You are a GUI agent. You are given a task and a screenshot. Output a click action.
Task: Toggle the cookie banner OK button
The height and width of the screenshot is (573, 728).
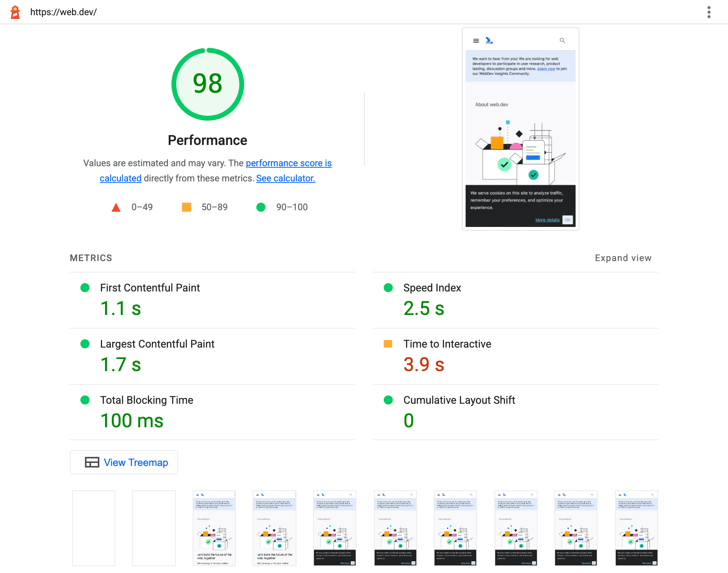click(567, 219)
